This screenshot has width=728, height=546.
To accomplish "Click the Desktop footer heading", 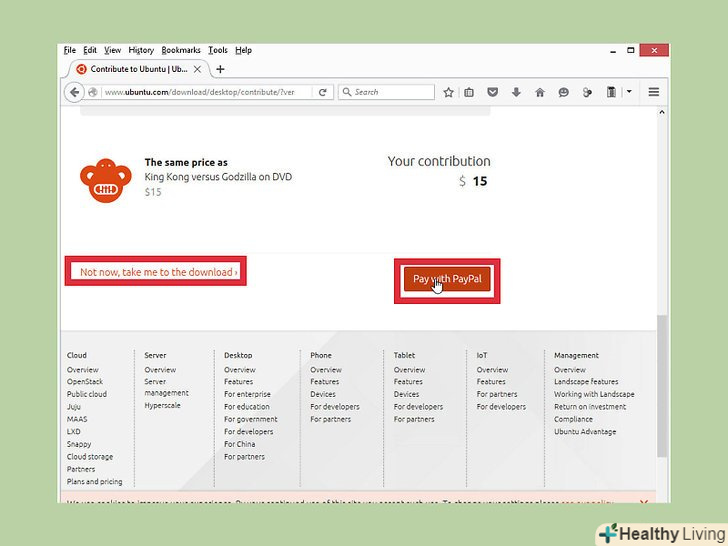I will pyautogui.click(x=238, y=356).
